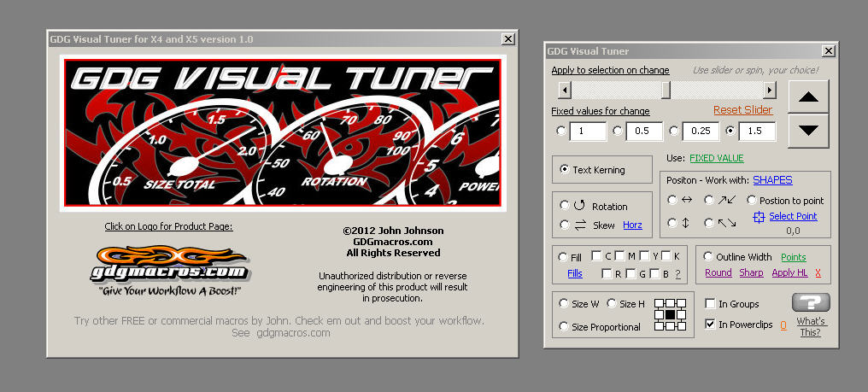Click the bottom-right anchor square in grid
The image size is (868, 392).
pos(682,326)
